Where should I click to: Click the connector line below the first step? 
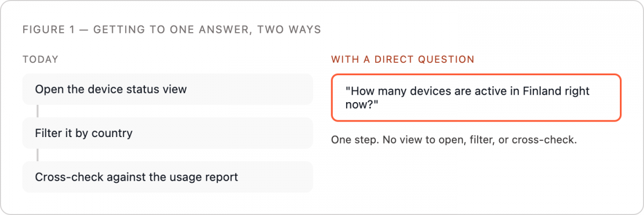(x=38, y=111)
